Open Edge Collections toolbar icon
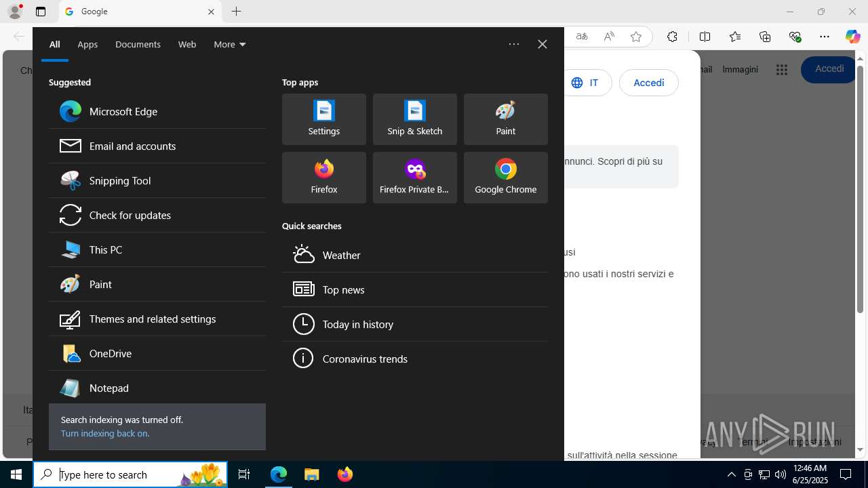The image size is (868, 488). (765, 37)
